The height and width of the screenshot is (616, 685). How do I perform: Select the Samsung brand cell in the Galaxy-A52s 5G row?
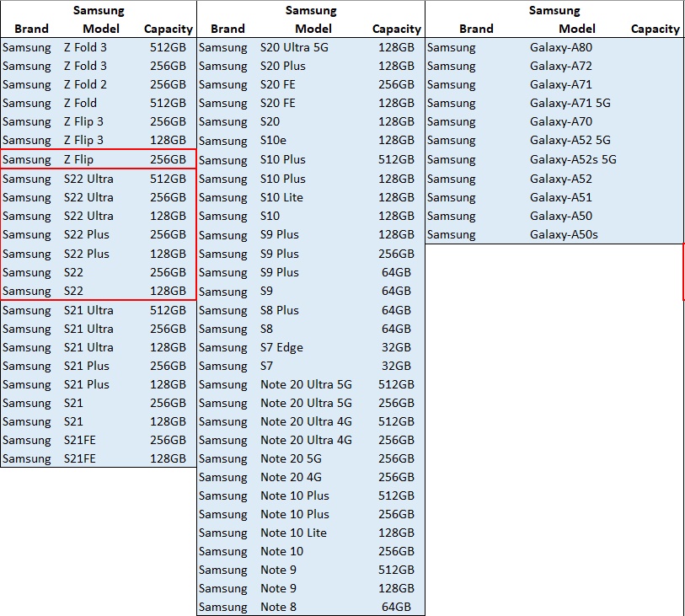tap(451, 159)
